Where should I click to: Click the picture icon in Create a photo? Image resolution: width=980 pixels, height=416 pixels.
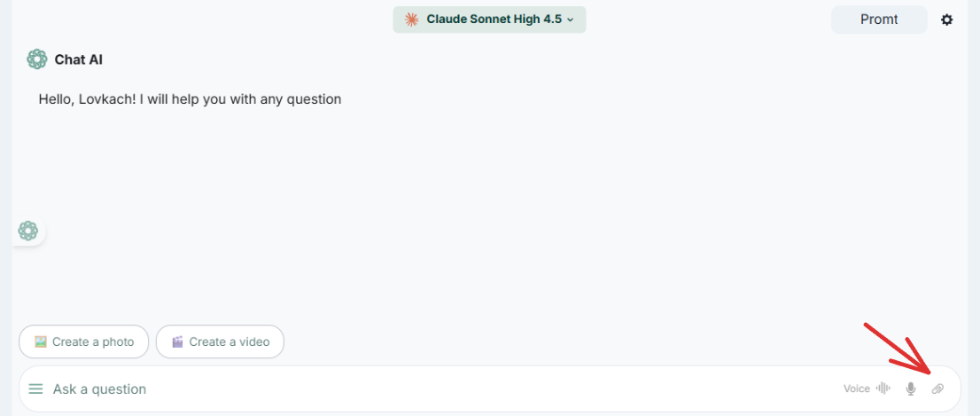(40, 341)
